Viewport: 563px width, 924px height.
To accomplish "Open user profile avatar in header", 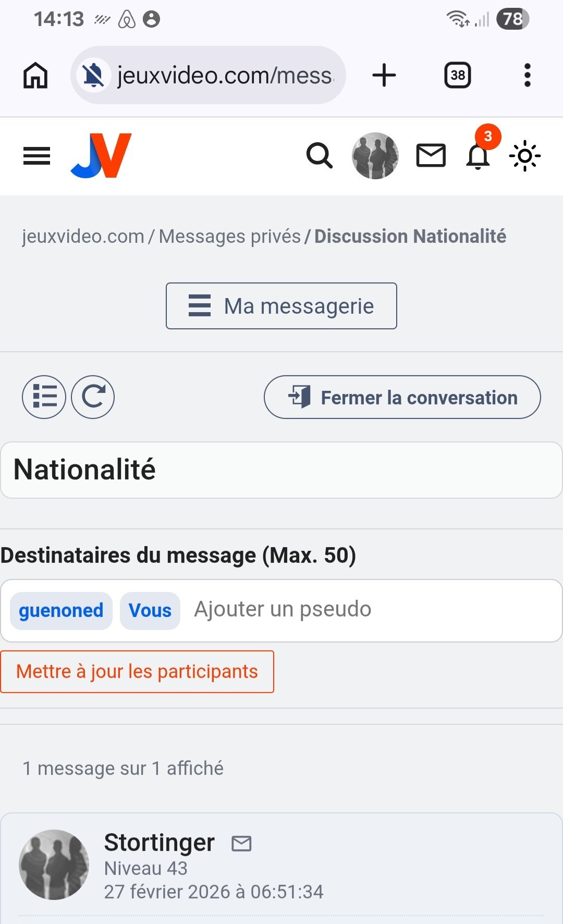I will (375, 156).
